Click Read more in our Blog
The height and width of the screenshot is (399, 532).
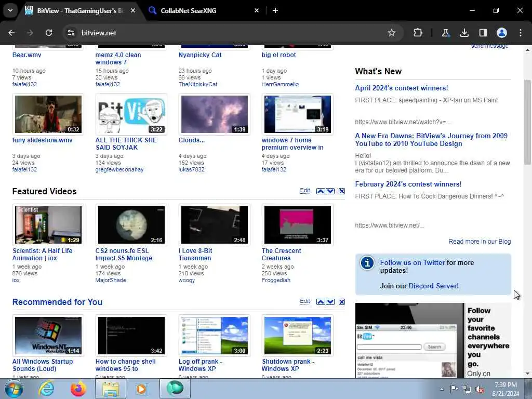[x=480, y=242]
